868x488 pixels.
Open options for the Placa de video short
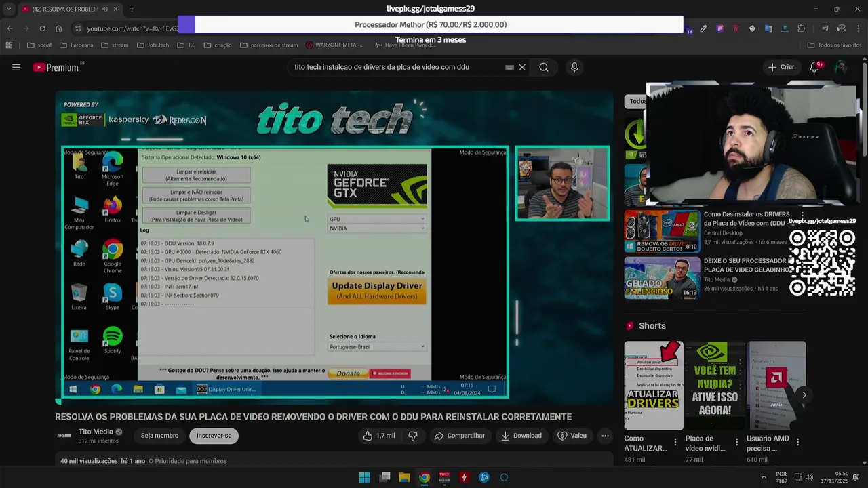pos(736,442)
